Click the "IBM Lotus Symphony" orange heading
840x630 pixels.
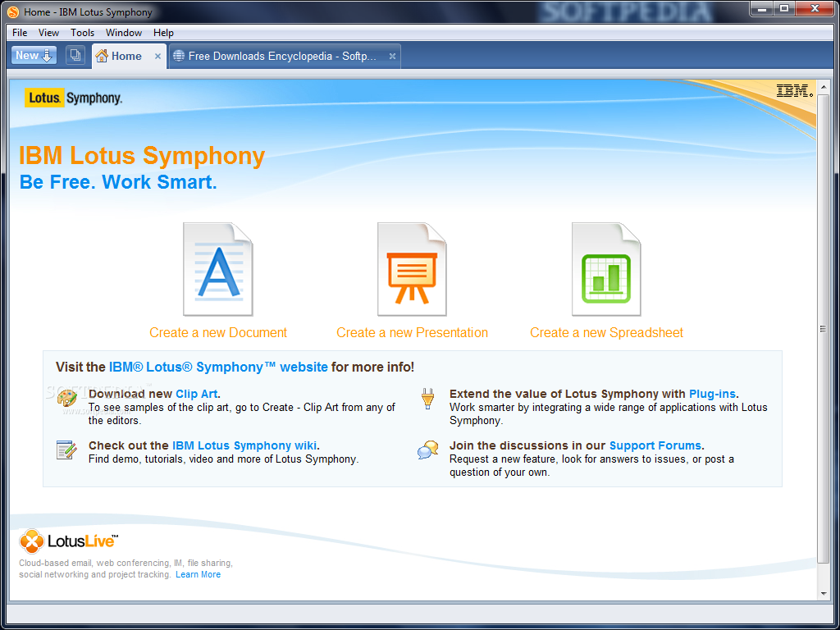(x=142, y=156)
